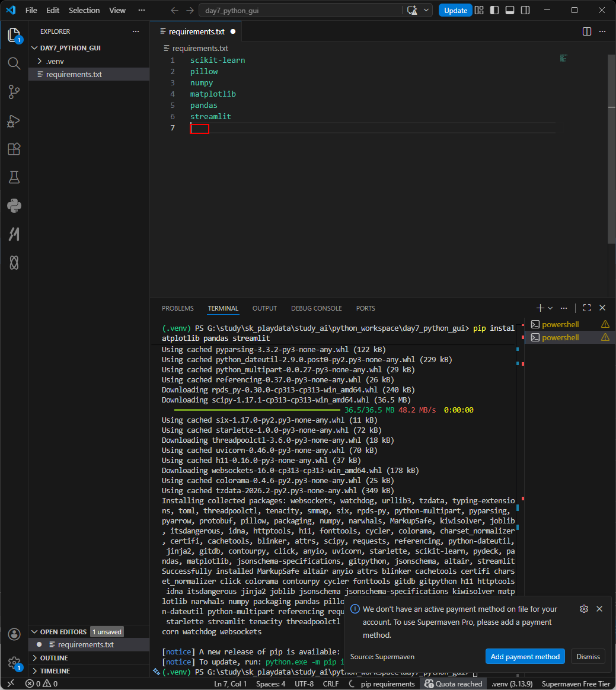Open the remote window indicator
The height and width of the screenshot is (690, 616).
pyautogui.click(x=11, y=684)
